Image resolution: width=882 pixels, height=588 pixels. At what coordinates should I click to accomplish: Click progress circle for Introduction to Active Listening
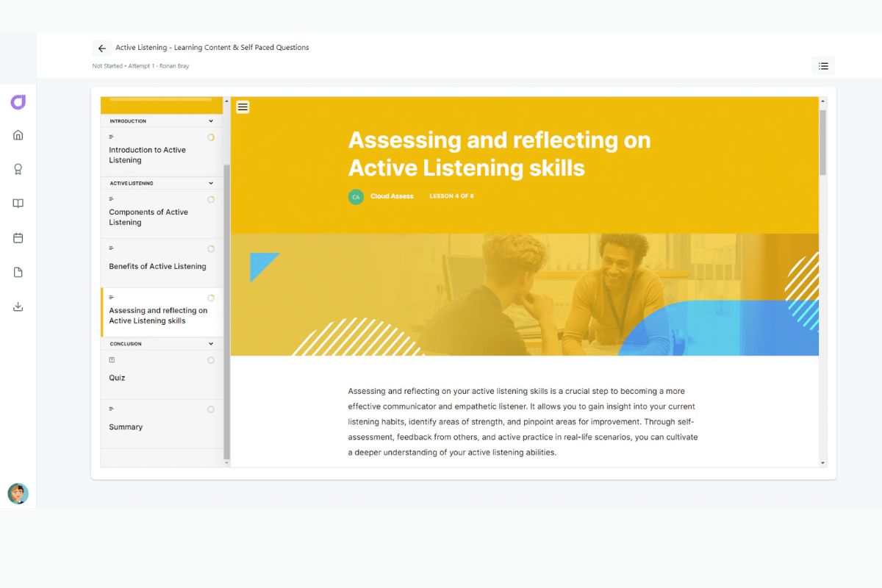click(x=211, y=137)
